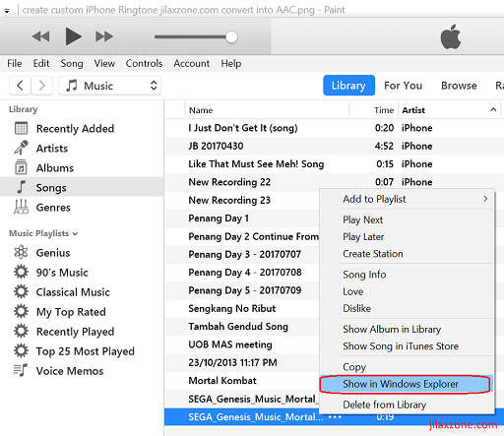Open the Account menu
The height and width of the screenshot is (436, 504).
coord(192,63)
